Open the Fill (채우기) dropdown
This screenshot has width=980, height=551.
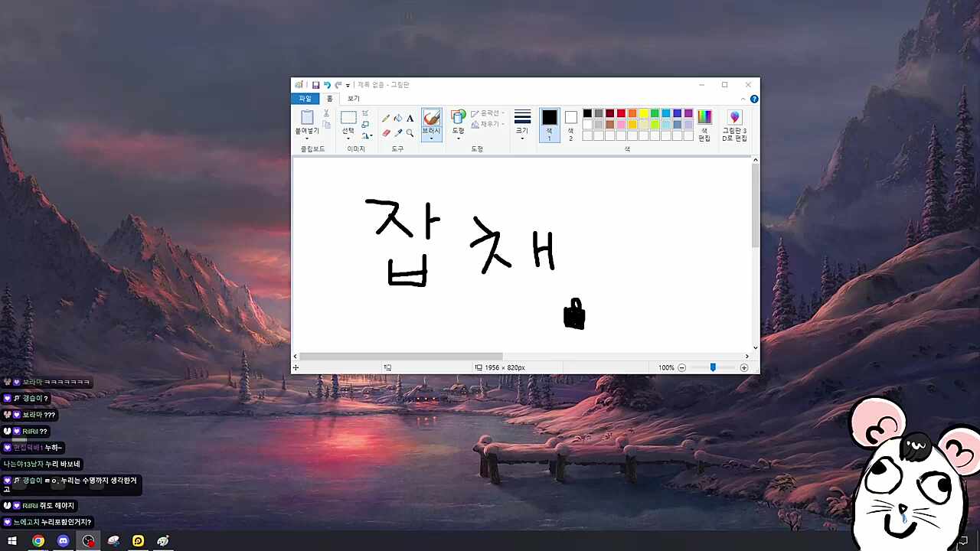point(488,124)
